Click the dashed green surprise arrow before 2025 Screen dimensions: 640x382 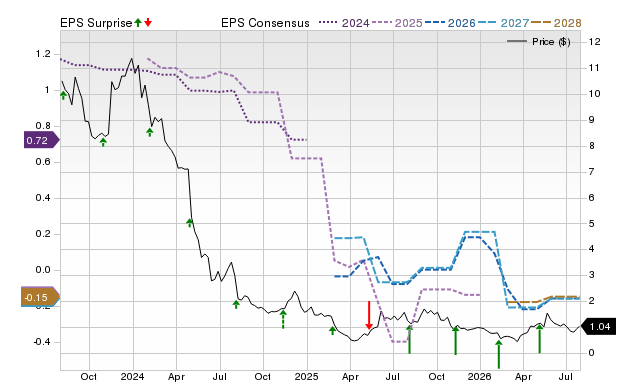coord(283,319)
